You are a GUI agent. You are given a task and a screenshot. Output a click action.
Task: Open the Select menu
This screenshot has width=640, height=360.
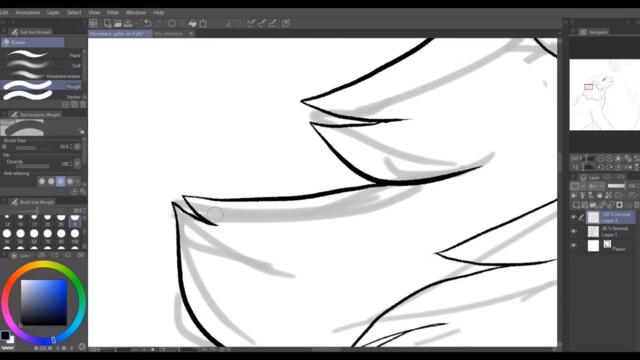[74, 13]
